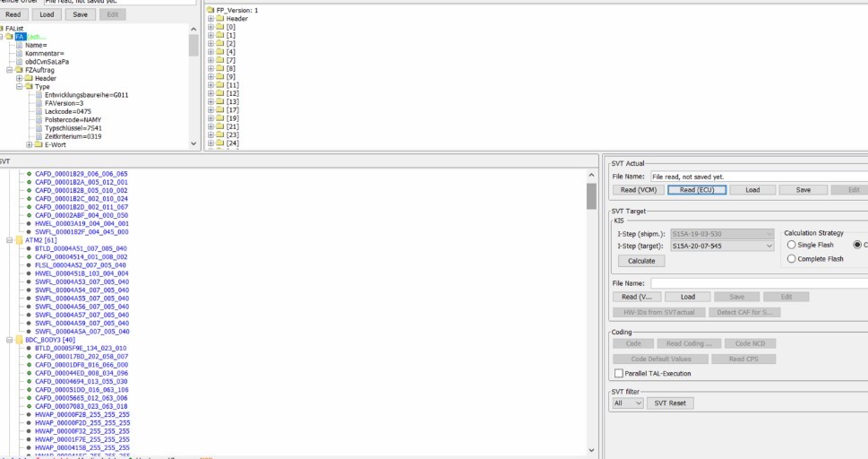Select CAFD_000017BD_202_058_007 entry

tap(82, 357)
